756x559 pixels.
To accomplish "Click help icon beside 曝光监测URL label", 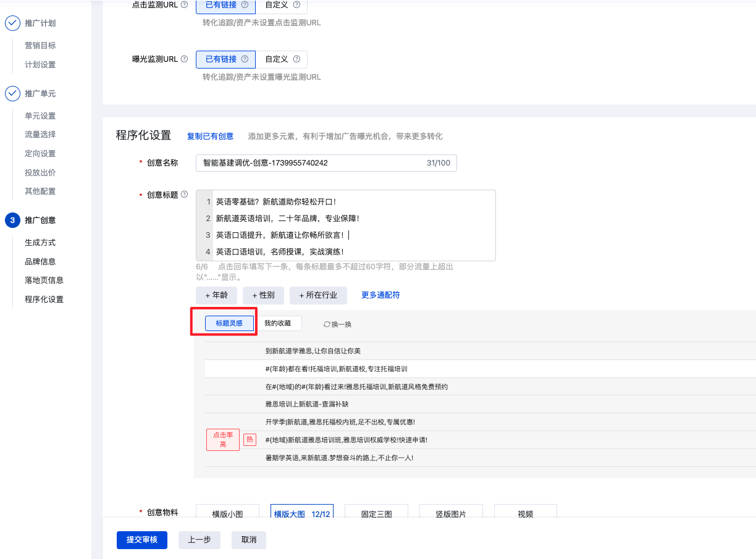I will pos(184,59).
